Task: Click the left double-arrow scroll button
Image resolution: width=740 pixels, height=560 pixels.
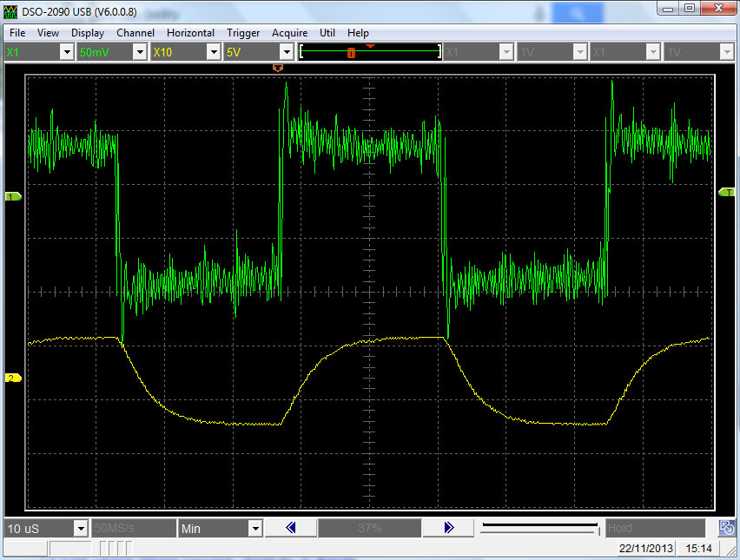Action: (x=290, y=528)
